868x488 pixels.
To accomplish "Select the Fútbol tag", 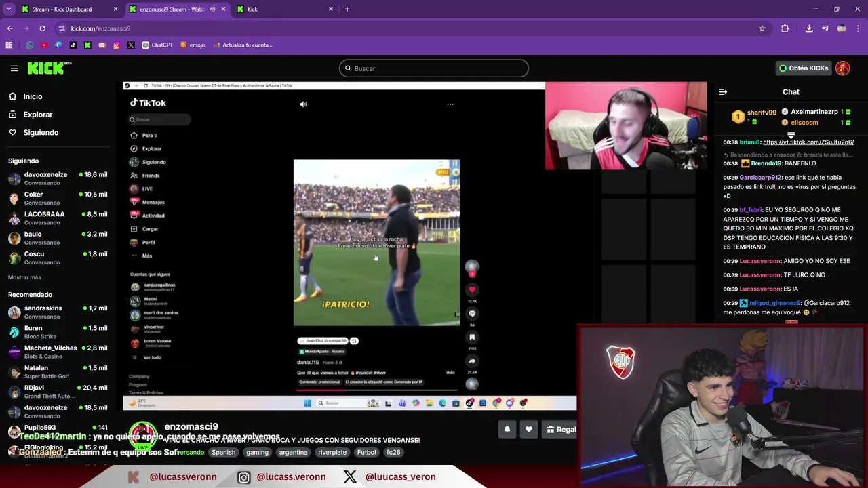I will pyautogui.click(x=366, y=452).
